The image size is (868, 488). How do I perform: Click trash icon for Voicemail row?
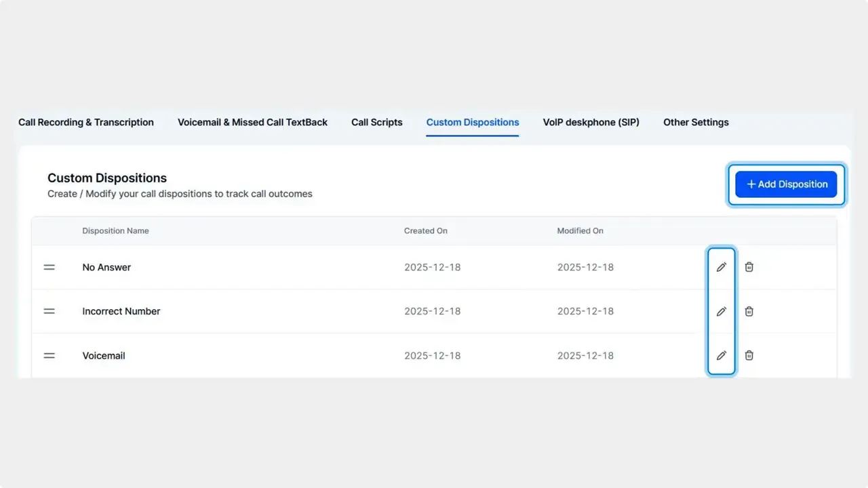[749, 355]
